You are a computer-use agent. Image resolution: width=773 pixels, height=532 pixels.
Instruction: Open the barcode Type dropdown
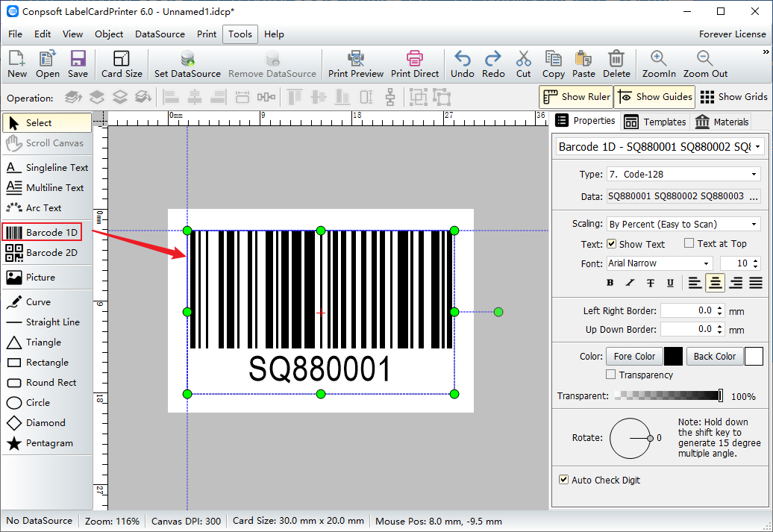(754, 175)
